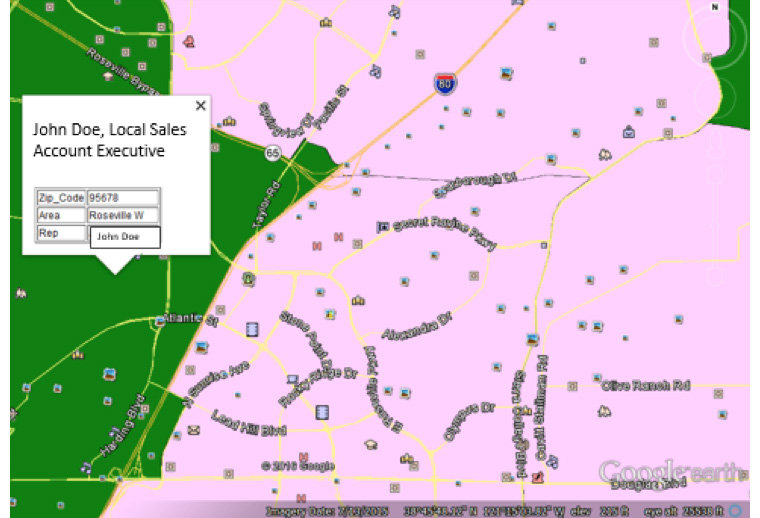Click the Pacific St road label
The width and height of the screenshot is (760, 518).
[332, 108]
